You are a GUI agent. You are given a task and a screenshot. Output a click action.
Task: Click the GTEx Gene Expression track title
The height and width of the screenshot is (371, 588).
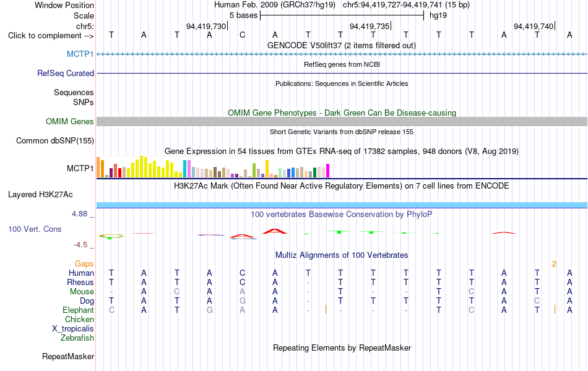click(x=342, y=151)
